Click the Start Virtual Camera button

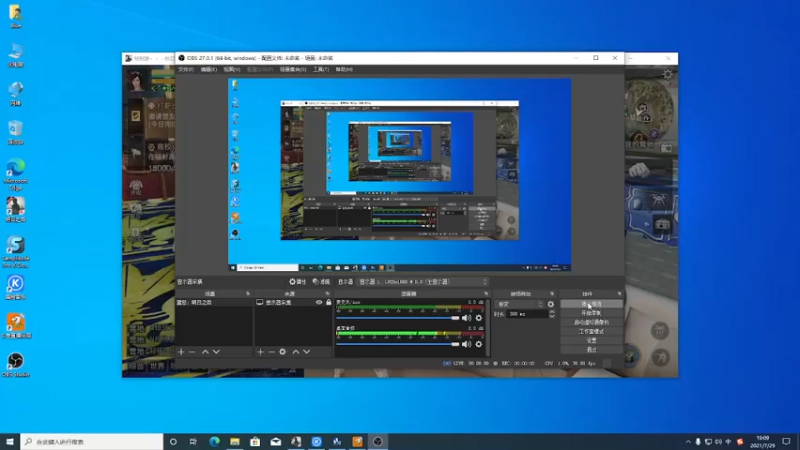[591, 322]
